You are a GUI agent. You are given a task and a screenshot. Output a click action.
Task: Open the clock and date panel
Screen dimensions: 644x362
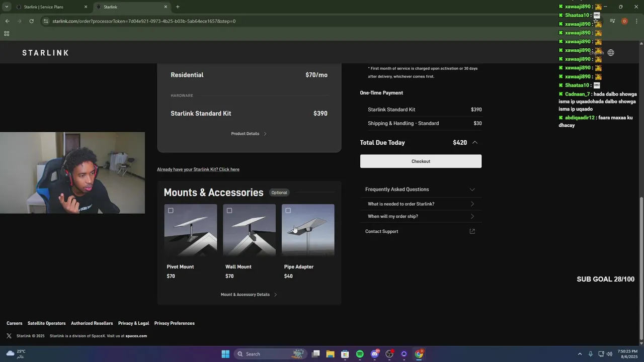[627, 354]
